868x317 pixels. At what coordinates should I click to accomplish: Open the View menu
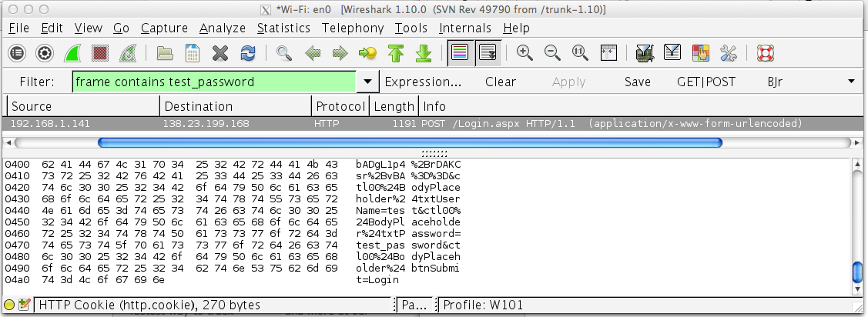(88, 28)
